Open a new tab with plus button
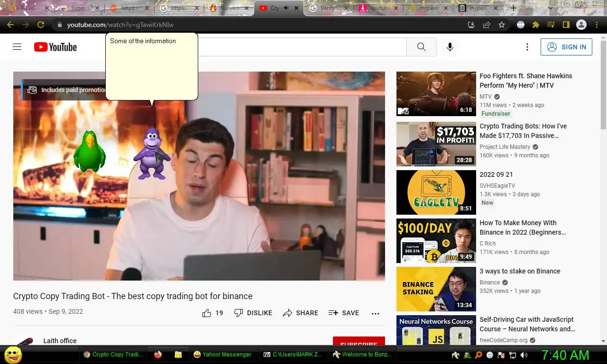This screenshot has height=364, width=607. pos(514,8)
